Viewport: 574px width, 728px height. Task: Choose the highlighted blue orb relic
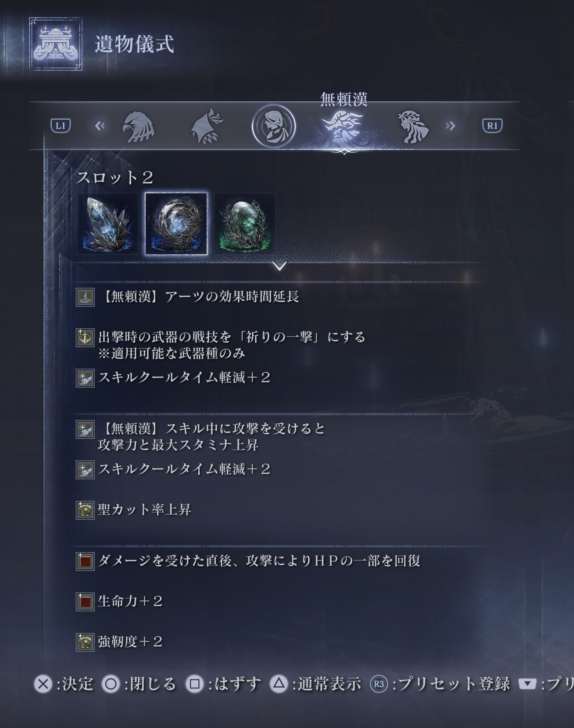176,224
